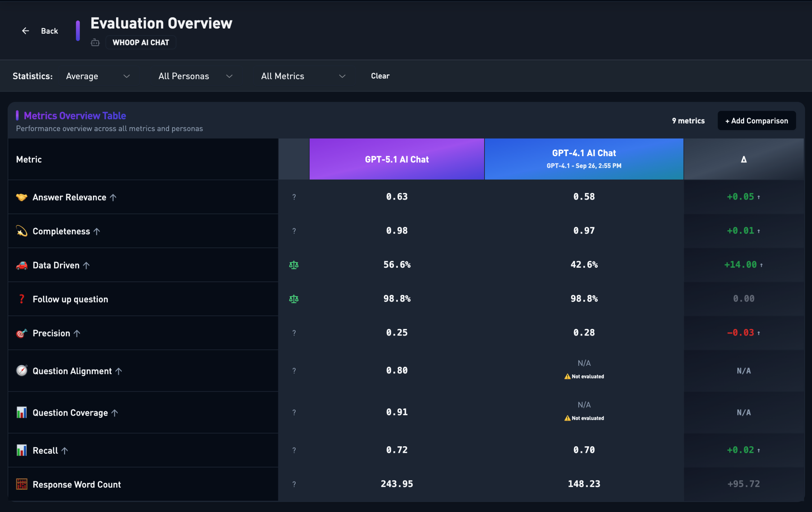
Task: Click the delta column header
Action: 744,159
